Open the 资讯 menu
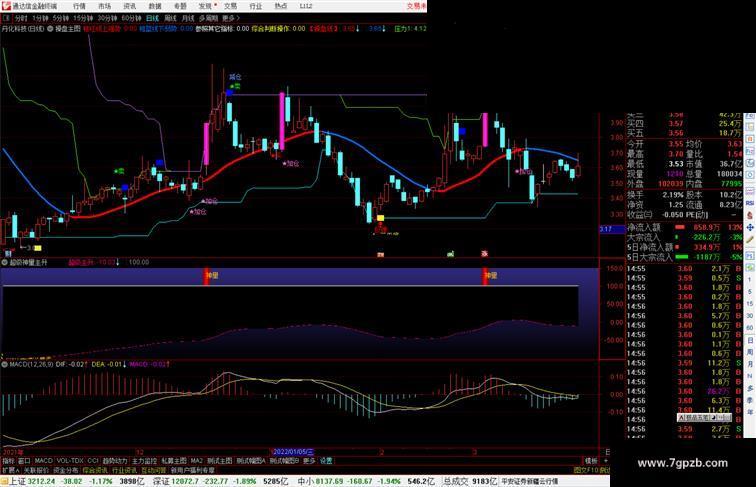Screen dimensions: 756x487 click(x=129, y=6)
